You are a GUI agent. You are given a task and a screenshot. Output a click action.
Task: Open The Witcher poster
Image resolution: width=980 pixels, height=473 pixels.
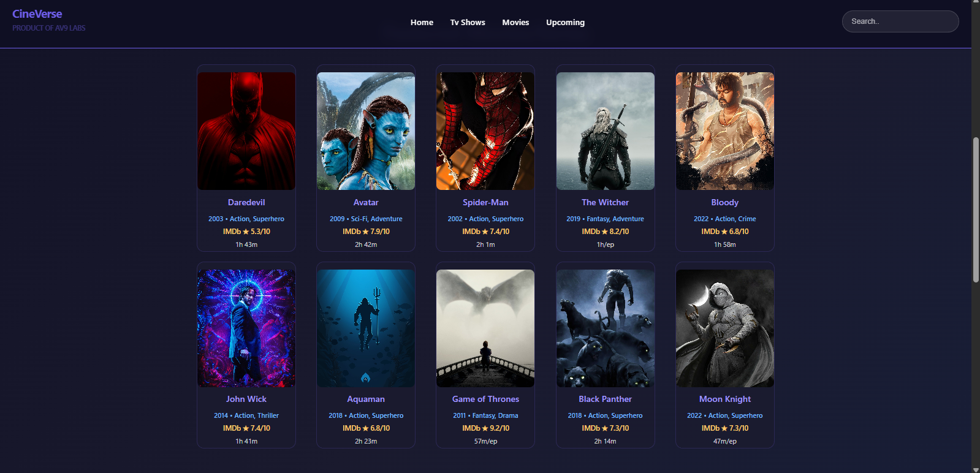point(606,131)
